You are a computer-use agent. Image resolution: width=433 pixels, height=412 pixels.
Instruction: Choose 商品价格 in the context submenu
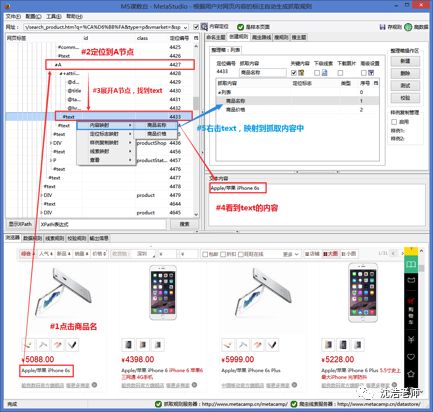(x=156, y=134)
